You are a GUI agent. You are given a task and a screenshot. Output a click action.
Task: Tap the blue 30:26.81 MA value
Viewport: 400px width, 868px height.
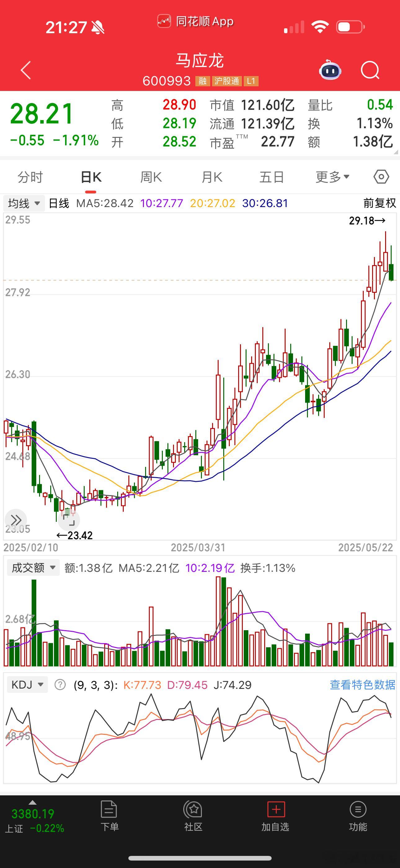(265, 203)
